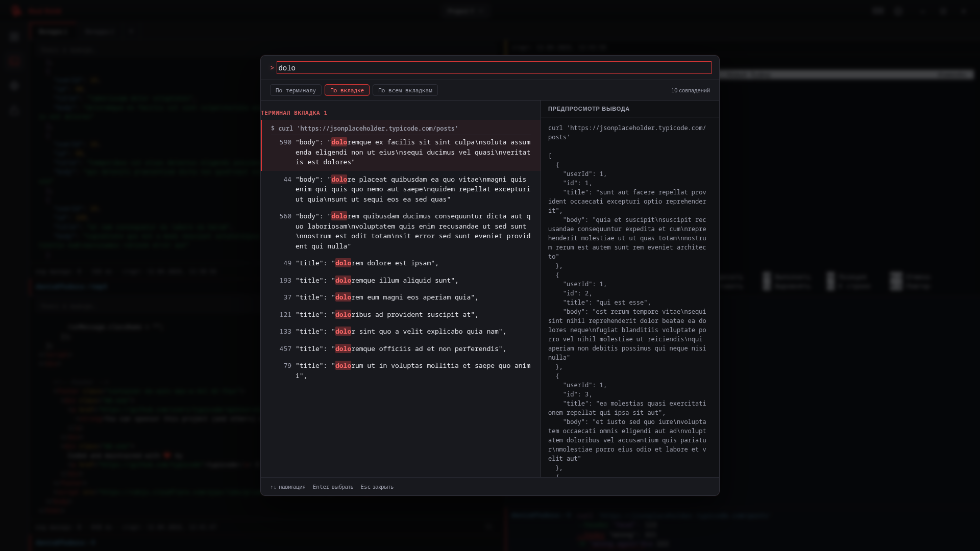Click the 'Enter выбрать' footer hint

pos(333,487)
